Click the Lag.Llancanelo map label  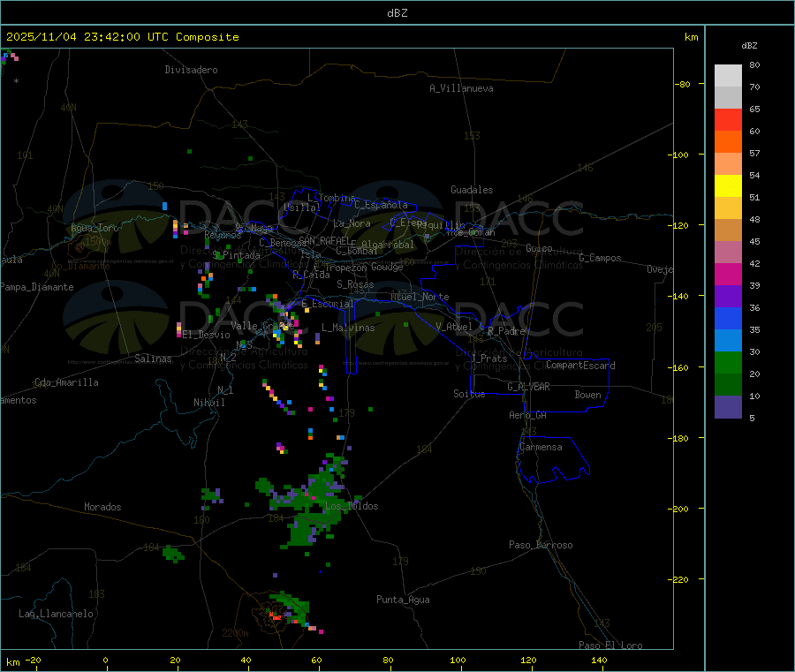click(x=56, y=614)
